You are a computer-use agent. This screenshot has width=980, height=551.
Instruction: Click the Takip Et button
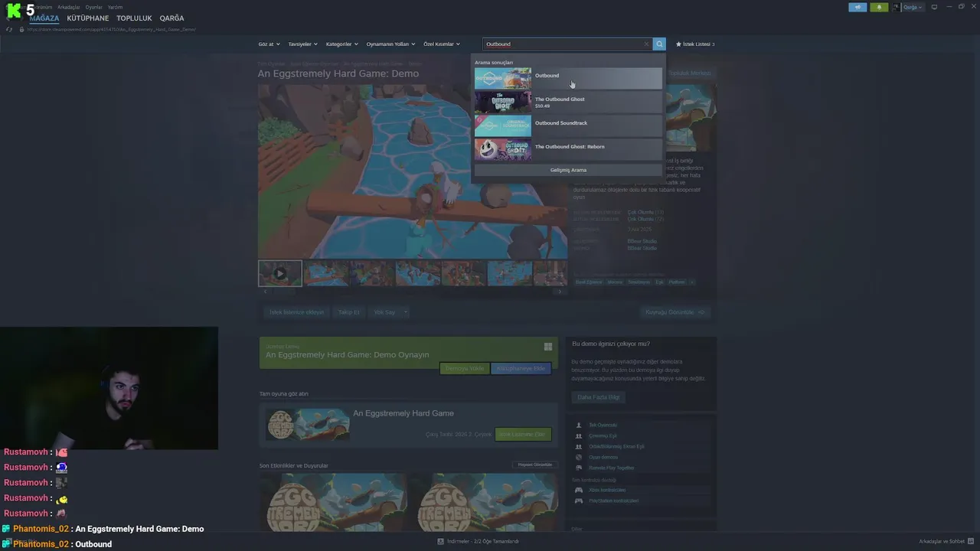pos(349,312)
